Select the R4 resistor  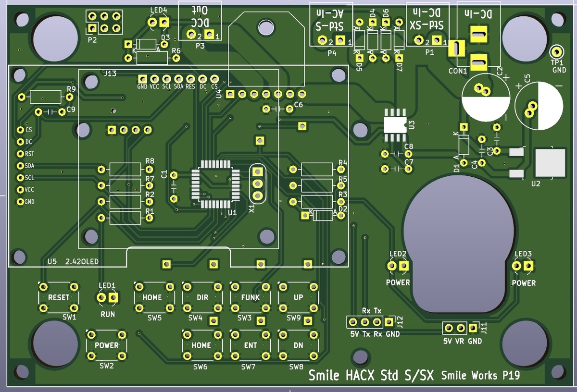point(317,169)
